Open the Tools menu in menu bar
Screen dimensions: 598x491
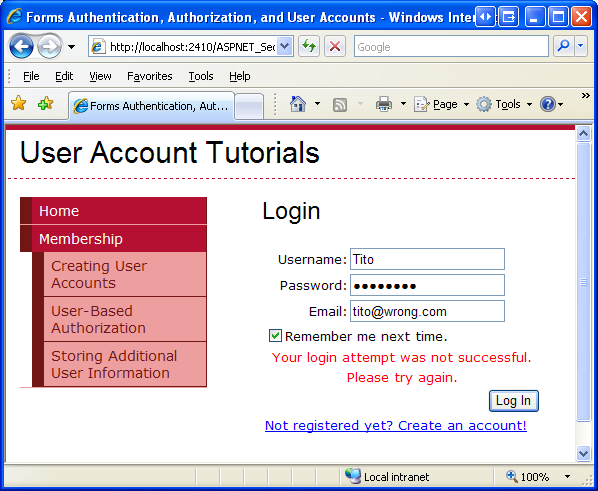pyautogui.click(x=201, y=76)
